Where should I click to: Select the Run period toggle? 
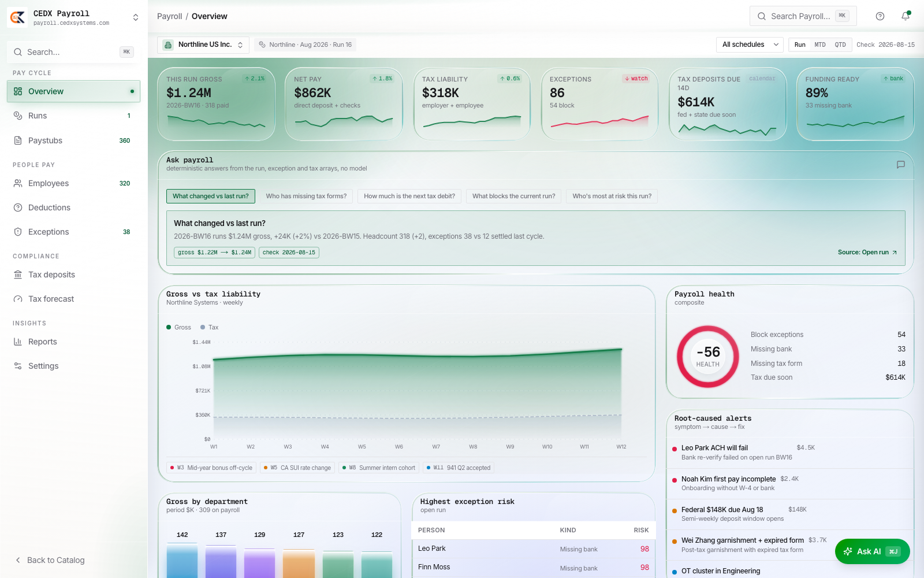[800, 45]
